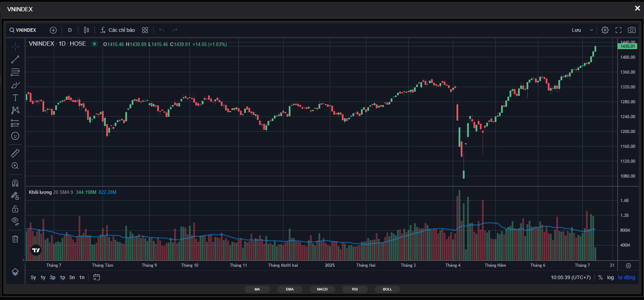Open the go to date calendar icon
The image size is (644, 300).
point(96,277)
